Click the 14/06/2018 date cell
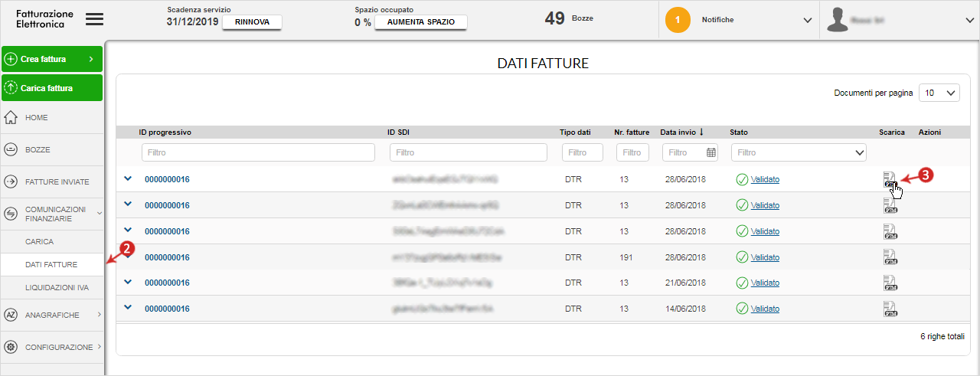This screenshot has width=980, height=376. 684,309
